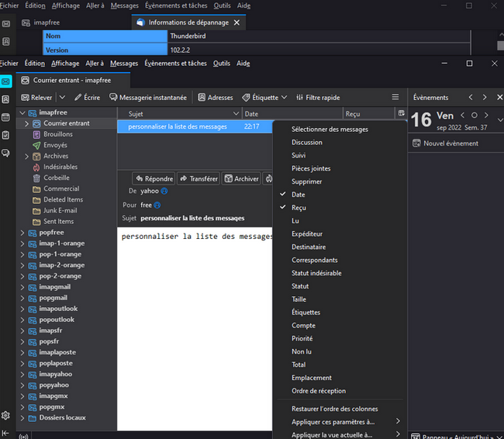Open the Tasks space in the sidebar

coord(6,135)
